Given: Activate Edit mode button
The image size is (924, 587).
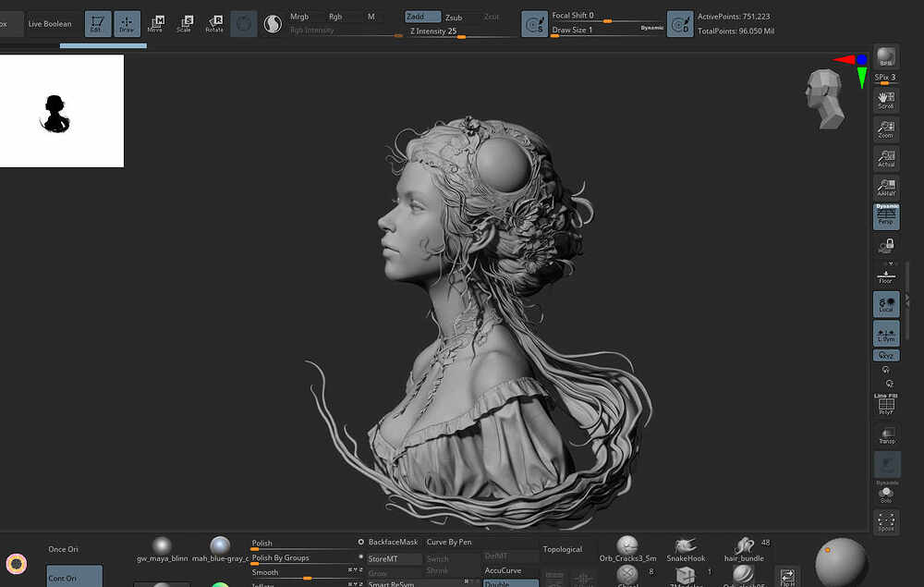Looking at the screenshot, I should (97, 24).
